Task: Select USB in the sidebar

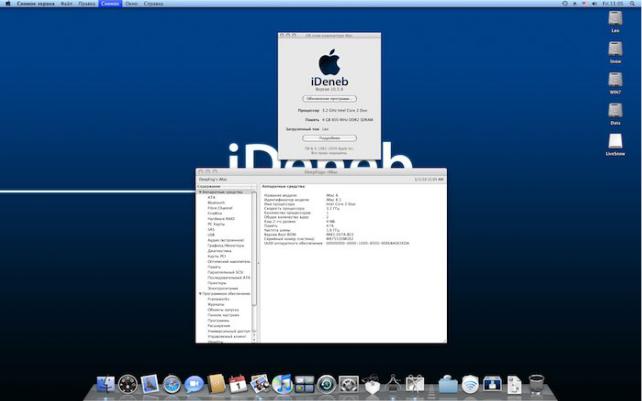Action: 211,235
